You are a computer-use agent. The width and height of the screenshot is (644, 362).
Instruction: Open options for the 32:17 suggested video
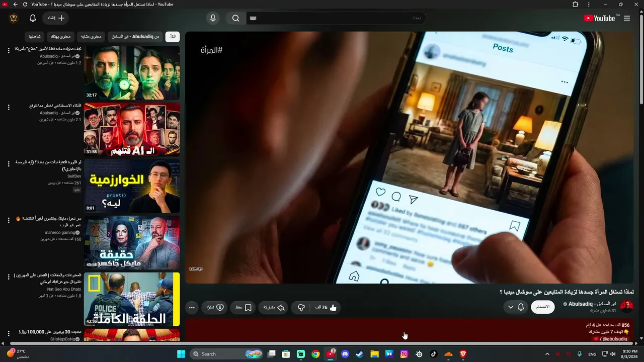tap(9, 50)
